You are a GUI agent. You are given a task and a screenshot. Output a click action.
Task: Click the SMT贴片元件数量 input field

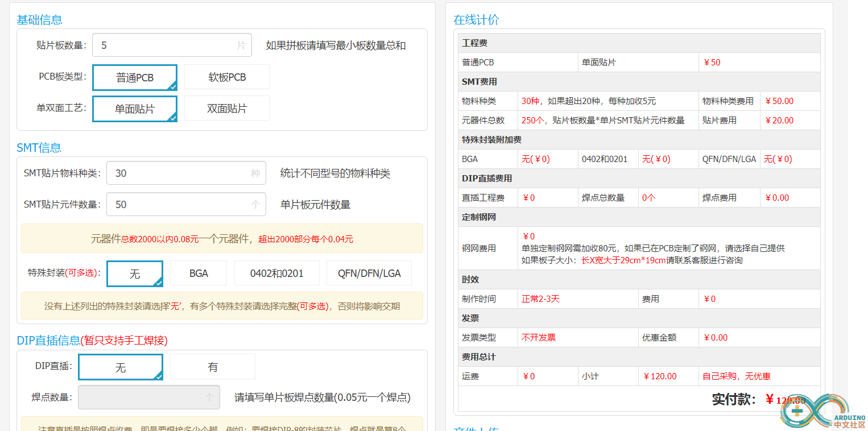click(x=186, y=204)
